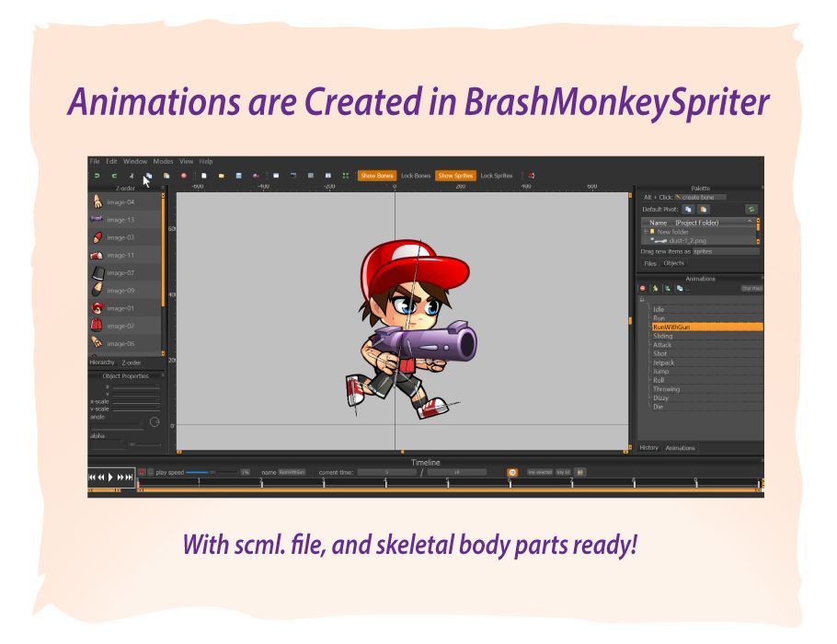Click the green refresh icon in Palette
This screenshot has width=837, height=644.
tap(751, 210)
